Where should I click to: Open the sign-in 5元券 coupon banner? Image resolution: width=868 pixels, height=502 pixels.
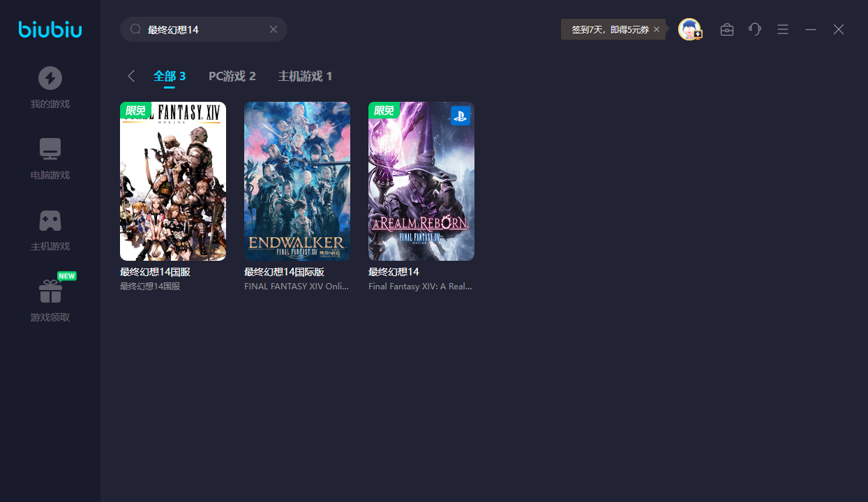(x=610, y=29)
